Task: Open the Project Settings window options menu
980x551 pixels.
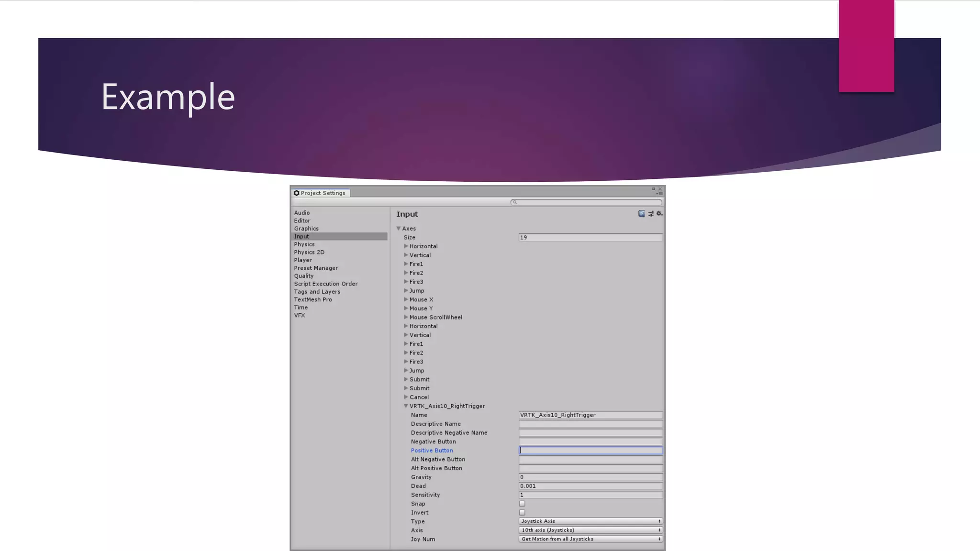Action: tap(659, 194)
